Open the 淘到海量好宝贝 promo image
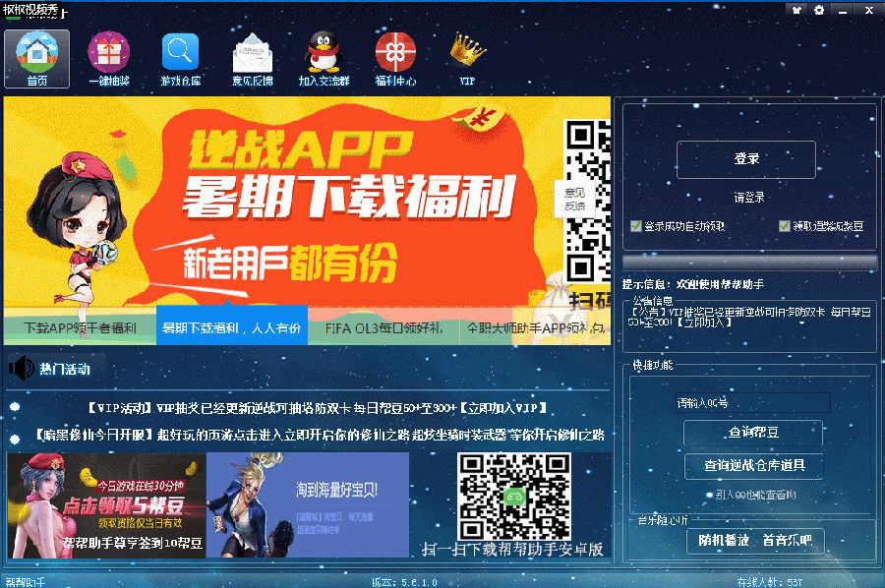The image size is (885, 588). click(x=308, y=505)
